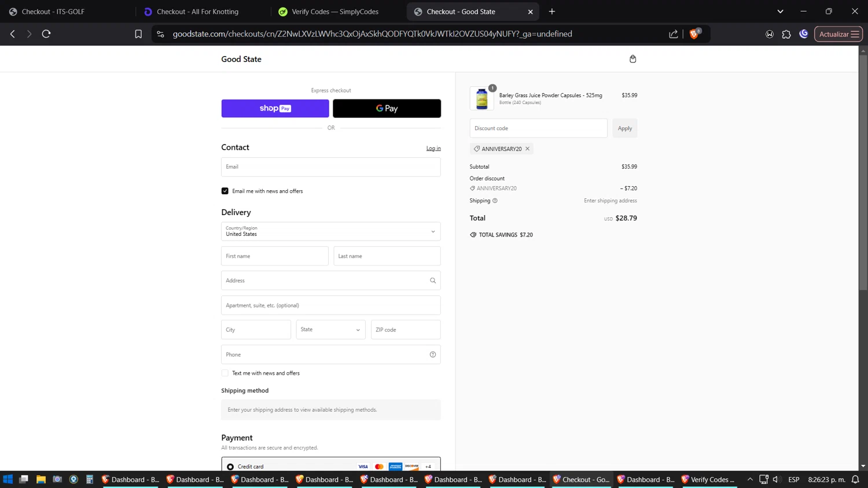The width and height of the screenshot is (868, 488).
Task: Focus the Discount code field
Action: [x=539, y=128]
